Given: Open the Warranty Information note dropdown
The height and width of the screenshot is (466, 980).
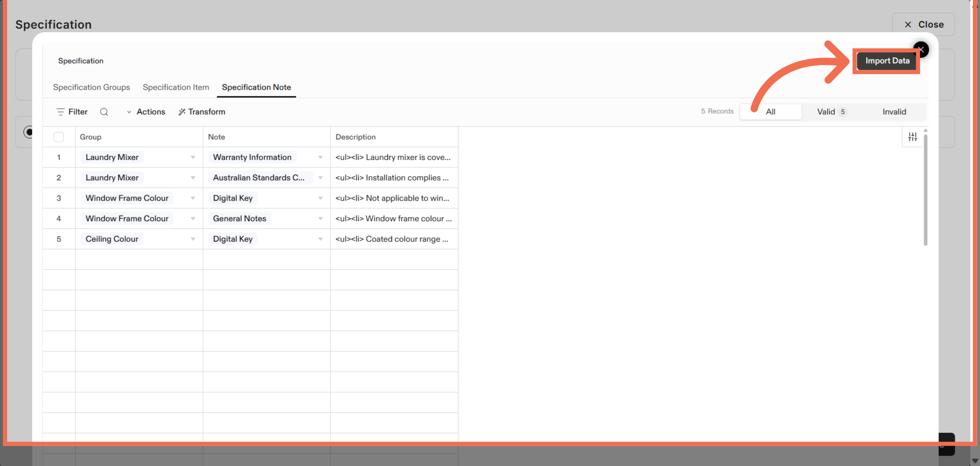Looking at the screenshot, I should [x=320, y=157].
